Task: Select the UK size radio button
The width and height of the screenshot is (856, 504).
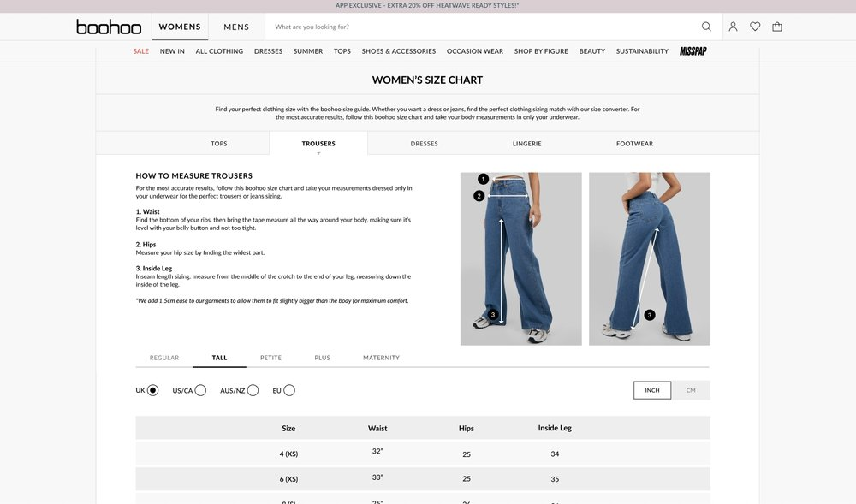Action: point(152,390)
